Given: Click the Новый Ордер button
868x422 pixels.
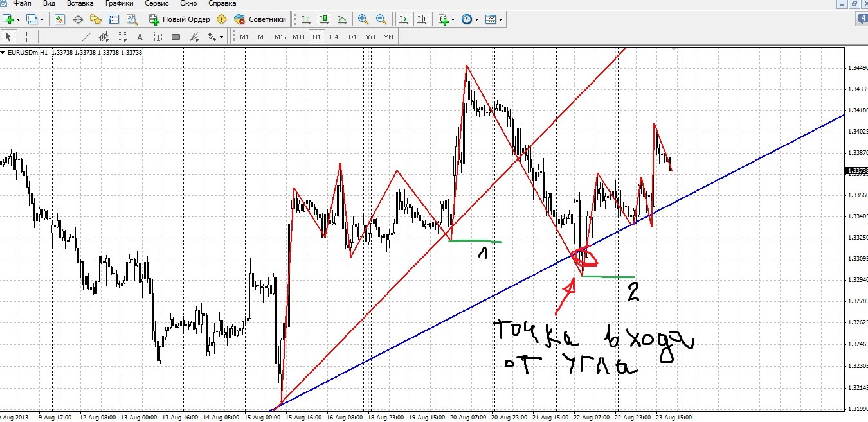Looking at the screenshot, I should (x=179, y=19).
